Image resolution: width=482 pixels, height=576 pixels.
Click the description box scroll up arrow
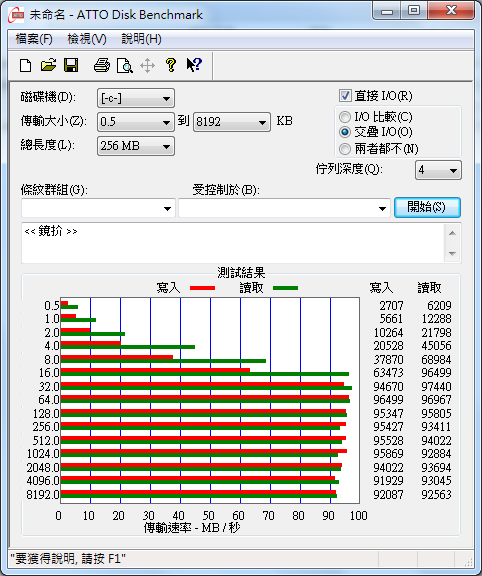452,233
